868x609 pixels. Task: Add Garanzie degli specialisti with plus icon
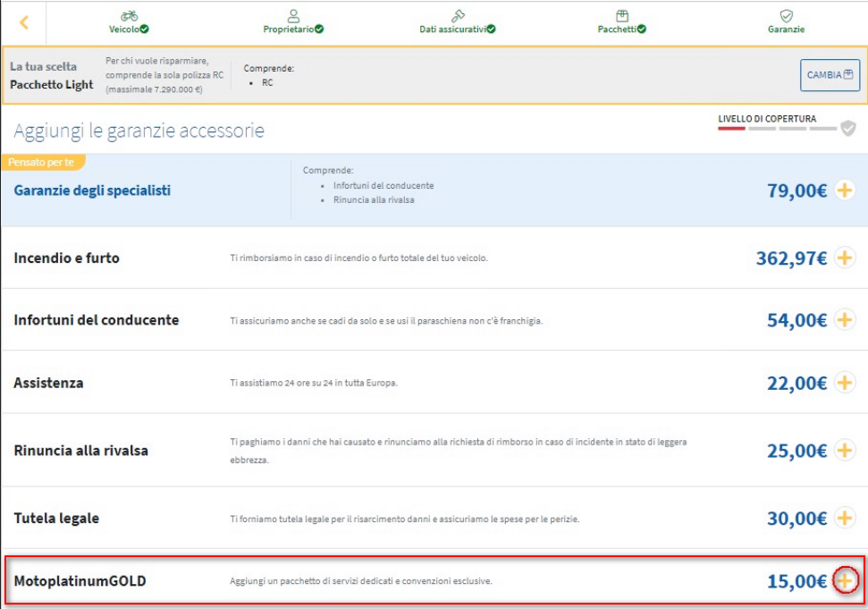[844, 190]
